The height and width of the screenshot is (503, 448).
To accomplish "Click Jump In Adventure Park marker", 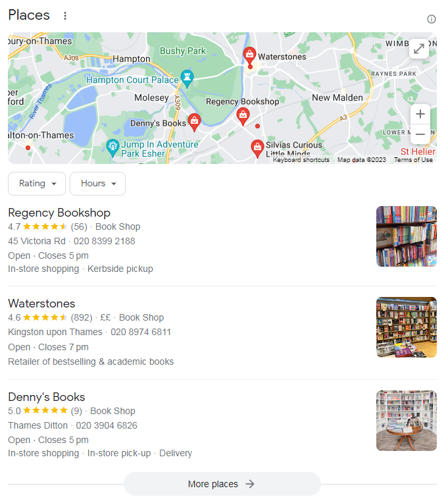I will pyautogui.click(x=112, y=147).
